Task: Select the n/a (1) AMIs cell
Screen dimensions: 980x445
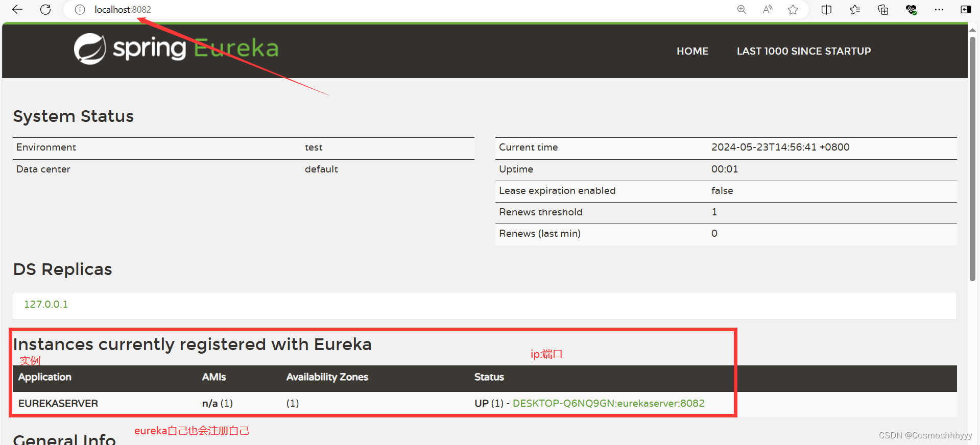Action: click(218, 403)
